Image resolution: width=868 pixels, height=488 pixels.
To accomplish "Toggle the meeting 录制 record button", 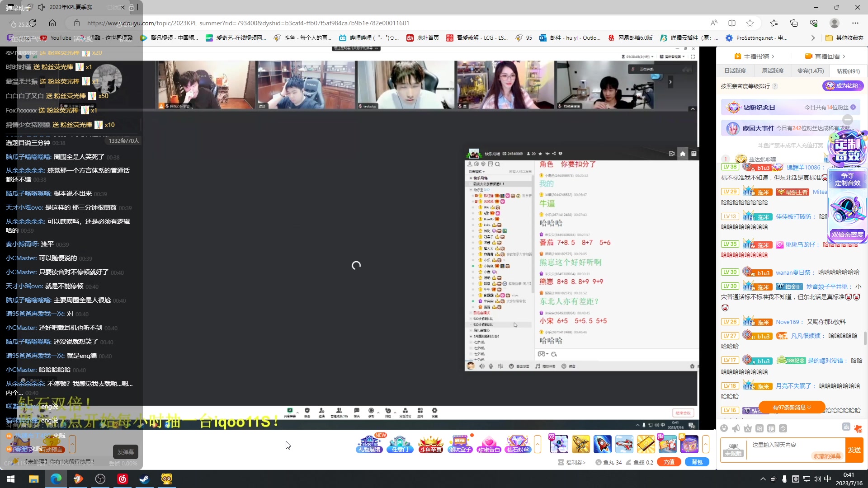I will [x=371, y=413].
